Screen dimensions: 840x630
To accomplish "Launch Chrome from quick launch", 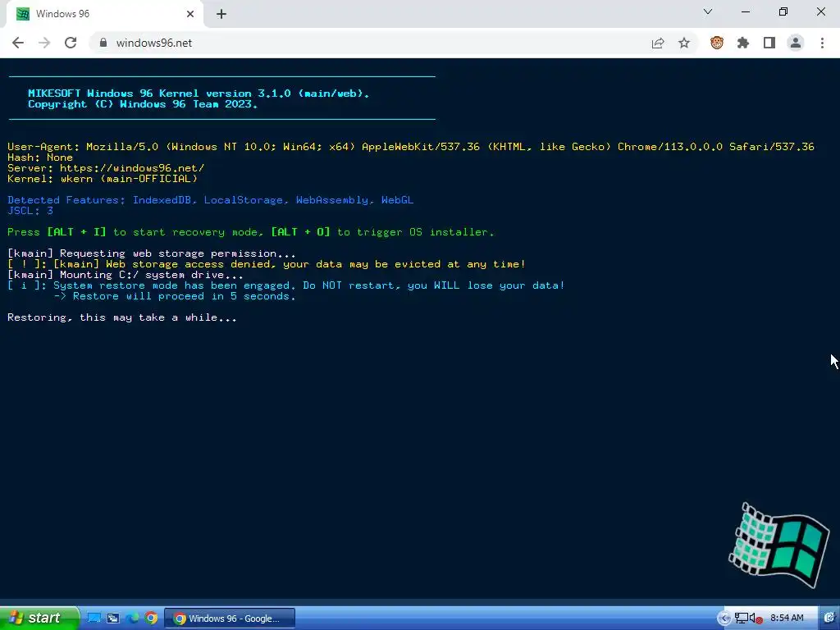I will 152,619.
